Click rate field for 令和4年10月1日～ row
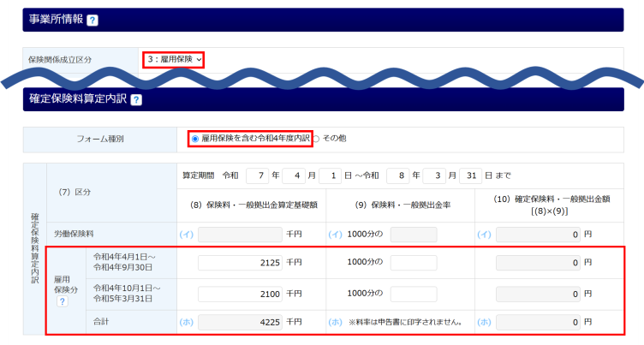 tap(414, 294)
